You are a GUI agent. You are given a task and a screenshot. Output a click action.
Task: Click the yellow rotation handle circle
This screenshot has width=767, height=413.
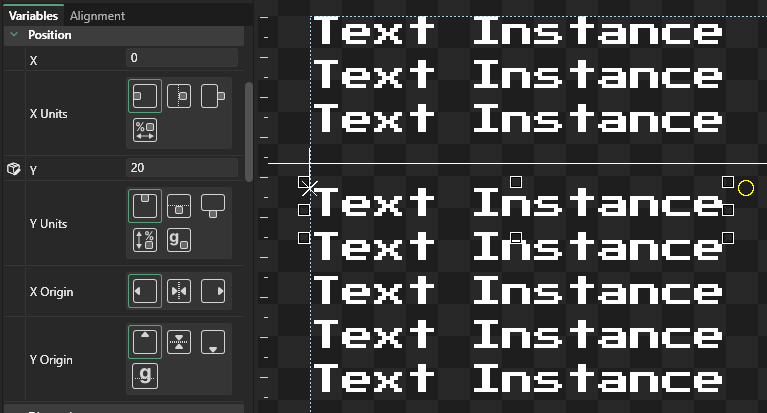pyautogui.click(x=745, y=187)
